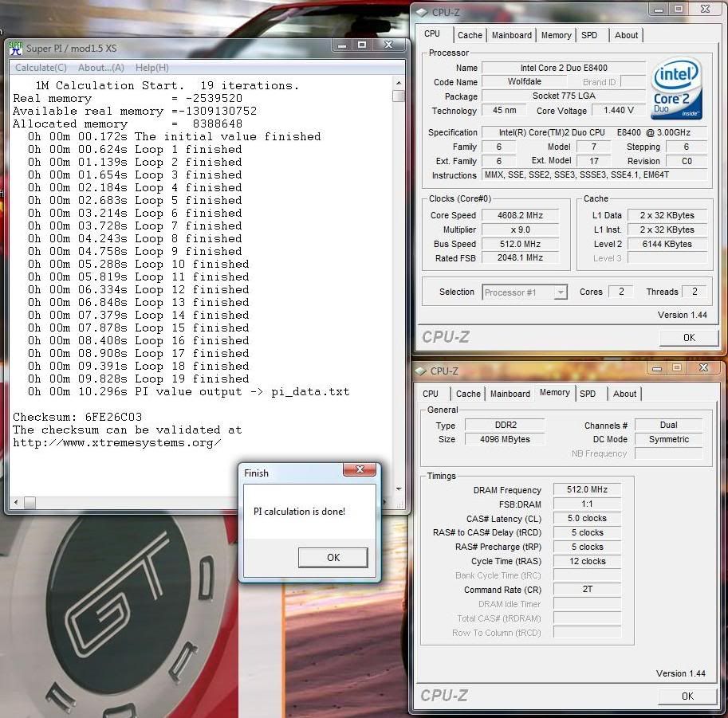This screenshot has height=718, width=728.
Task: Open the Help(H) menu in Super PI
Action: pos(152,68)
